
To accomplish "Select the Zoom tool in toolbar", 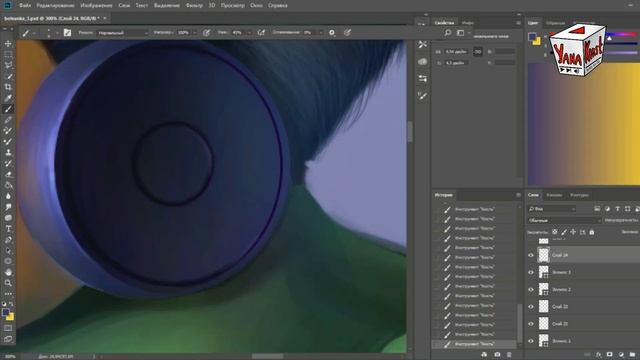I will 8,283.
